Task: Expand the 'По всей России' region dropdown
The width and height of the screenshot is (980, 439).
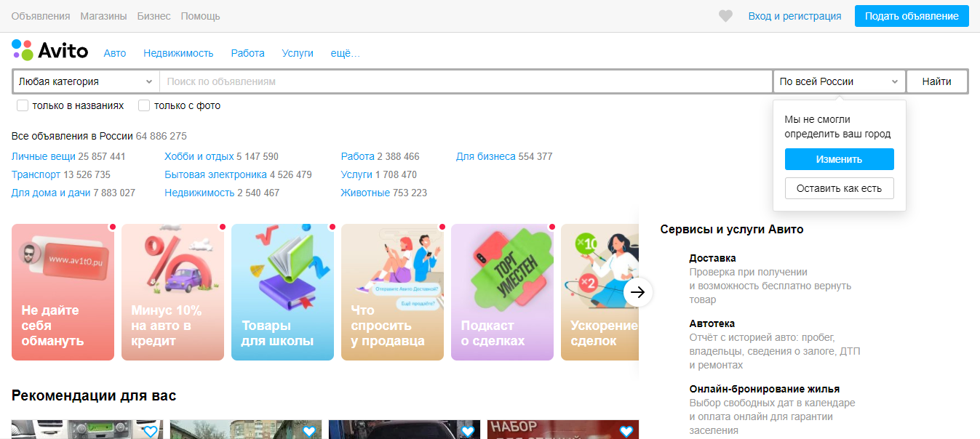Action: click(x=839, y=81)
